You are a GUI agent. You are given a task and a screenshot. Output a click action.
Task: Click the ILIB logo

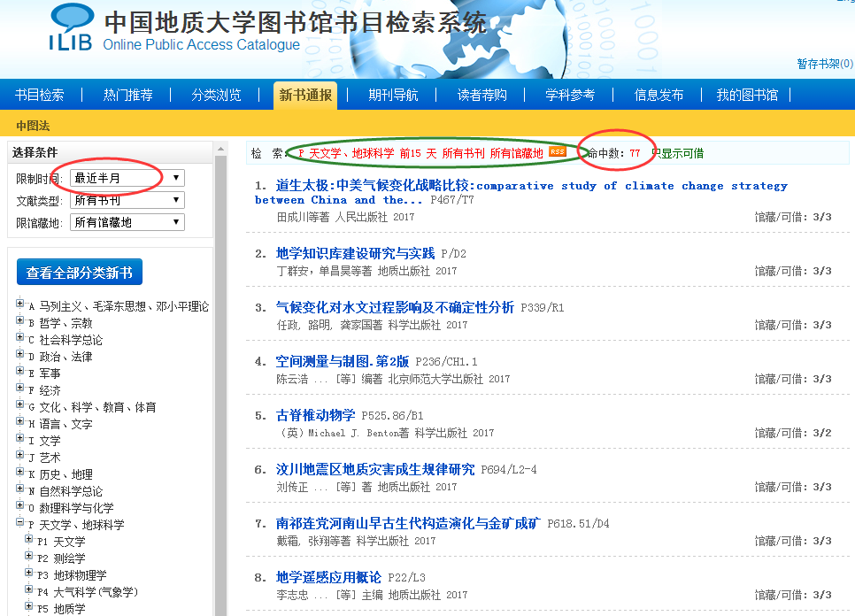pyautogui.click(x=71, y=28)
